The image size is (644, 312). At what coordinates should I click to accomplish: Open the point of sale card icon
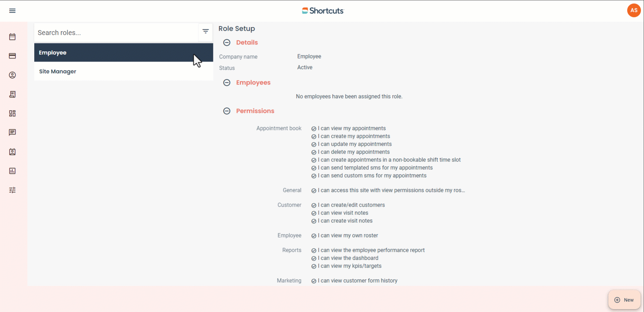(12, 56)
